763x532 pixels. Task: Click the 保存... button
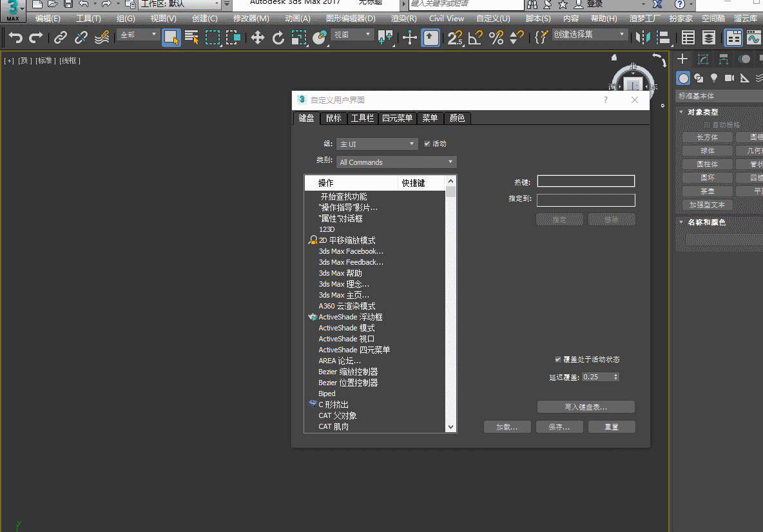pos(559,427)
